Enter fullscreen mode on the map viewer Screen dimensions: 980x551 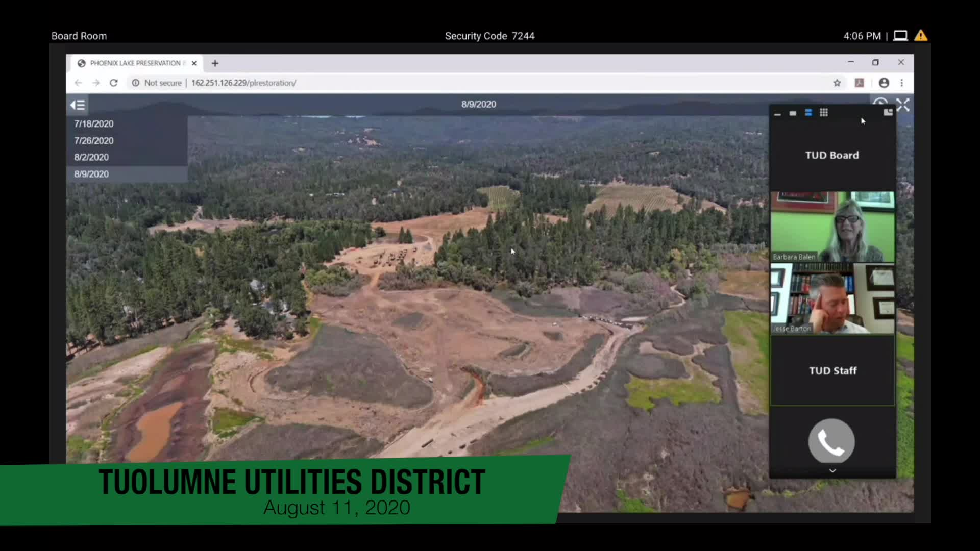(902, 105)
